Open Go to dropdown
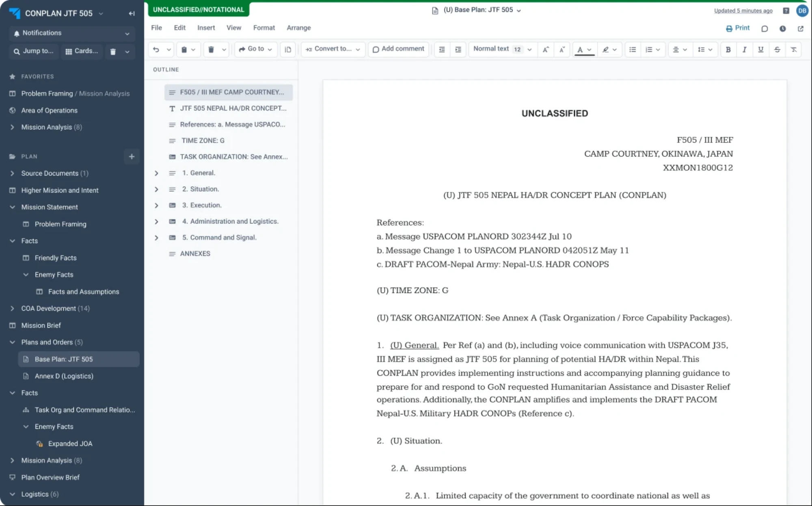812x506 pixels. (x=256, y=49)
